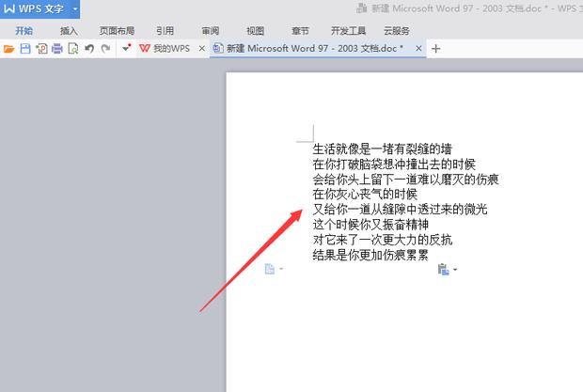Click the WPS logo icon on 我的WPS tab

coord(145,48)
